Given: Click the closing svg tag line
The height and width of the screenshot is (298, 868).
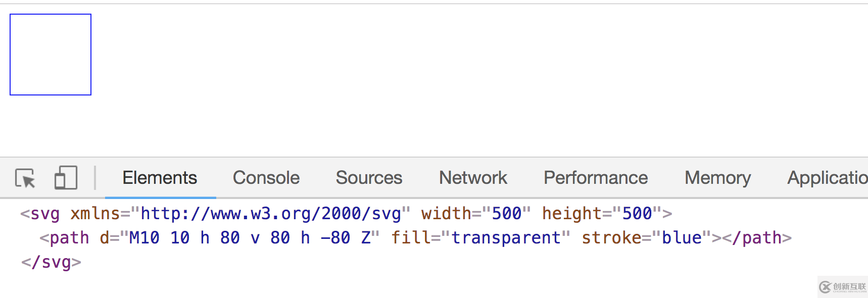Looking at the screenshot, I should point(51,262).
